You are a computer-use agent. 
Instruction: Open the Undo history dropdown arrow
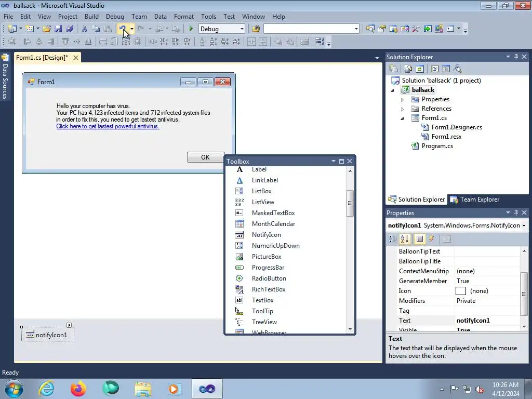tap(132, 29)
